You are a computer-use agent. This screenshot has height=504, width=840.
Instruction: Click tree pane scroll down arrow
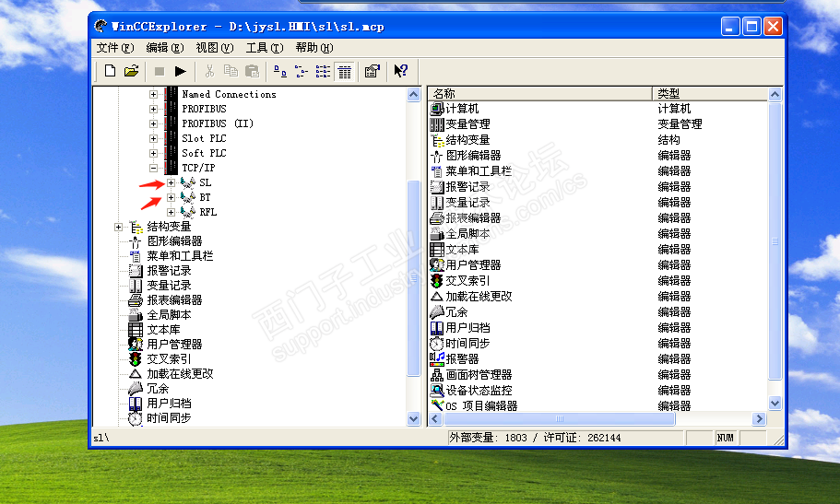click(x=414, y=419)
